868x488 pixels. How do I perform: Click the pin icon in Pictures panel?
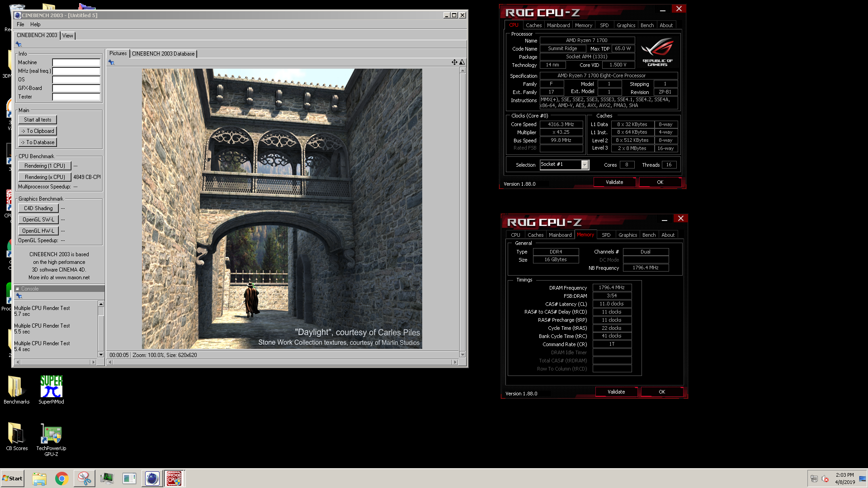point(111,62)
